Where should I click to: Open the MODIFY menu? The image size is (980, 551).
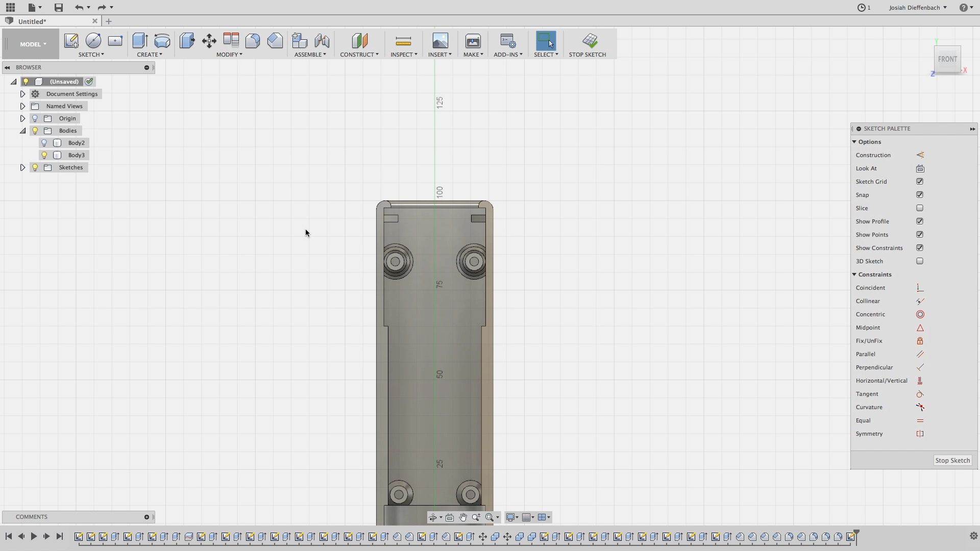click(x=229, y=55)
